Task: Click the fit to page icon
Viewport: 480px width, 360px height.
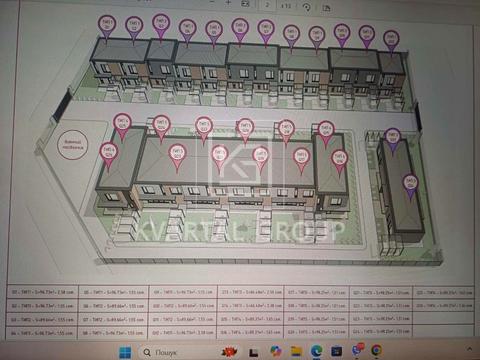Action: tap(245, 4)
